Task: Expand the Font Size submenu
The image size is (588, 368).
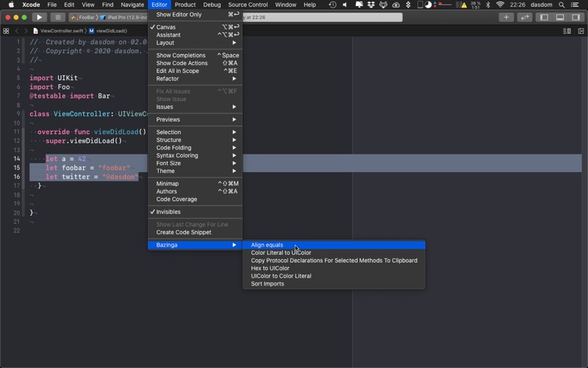Action: [195, 163]
